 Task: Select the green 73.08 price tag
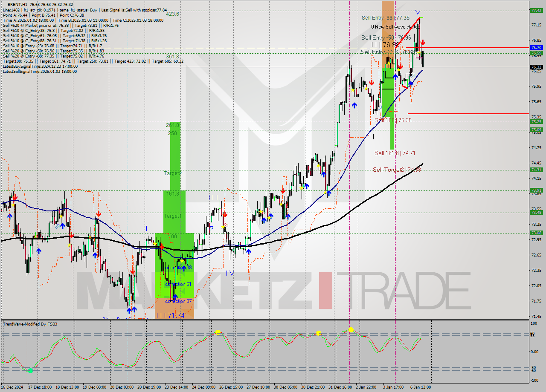[536, 233]
